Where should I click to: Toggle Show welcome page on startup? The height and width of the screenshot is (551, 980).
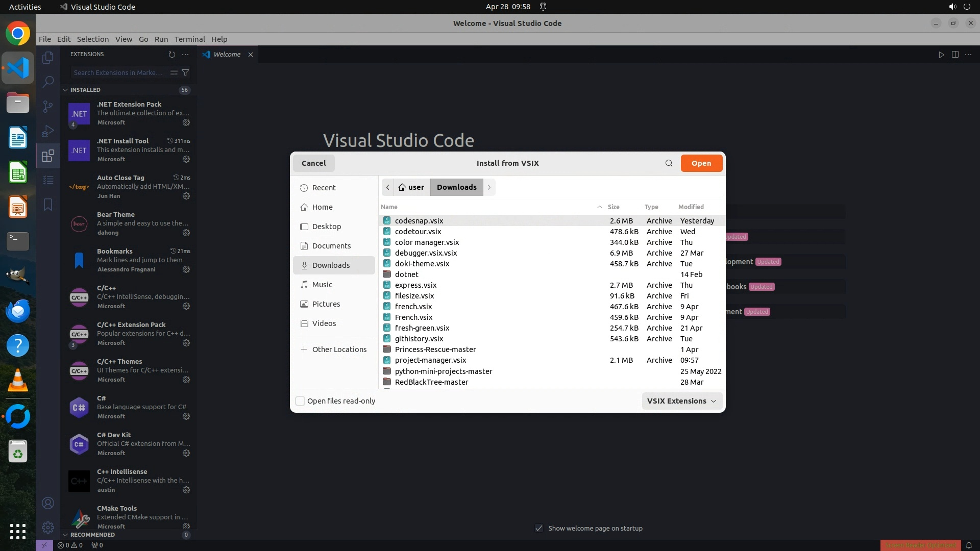click(539, 528)
